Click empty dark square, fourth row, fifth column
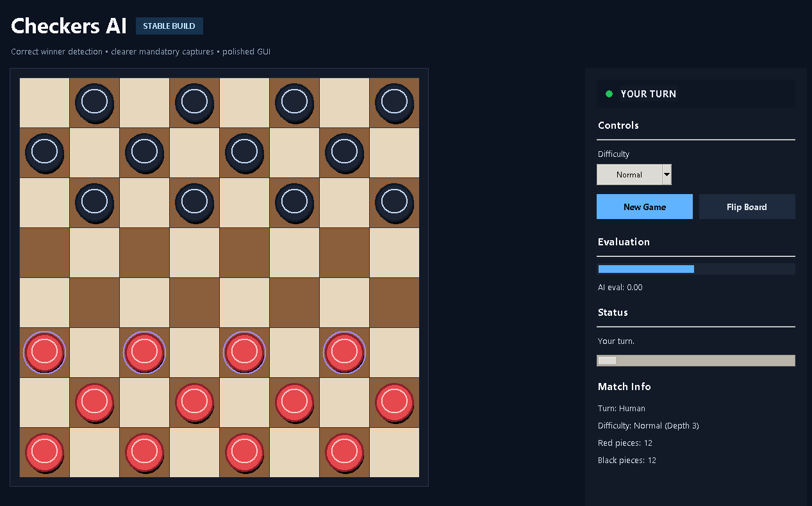 [245, 252]
